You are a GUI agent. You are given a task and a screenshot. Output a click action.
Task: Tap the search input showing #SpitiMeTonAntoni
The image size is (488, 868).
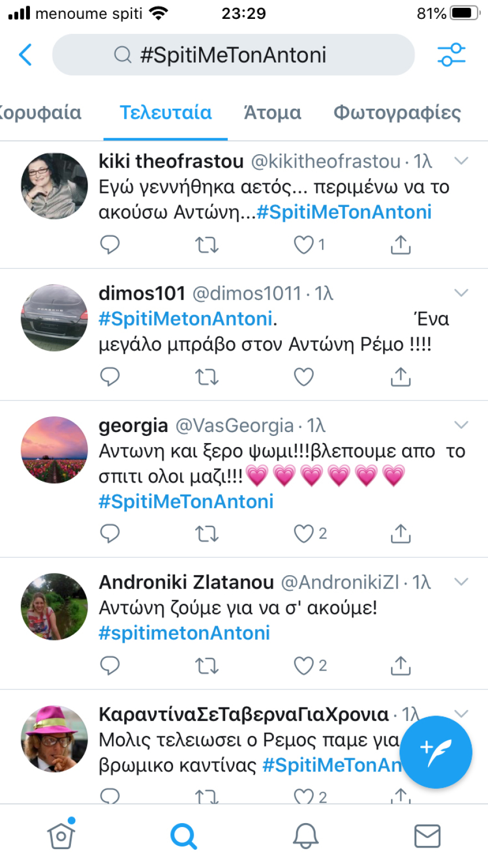[x=233, y=54]
